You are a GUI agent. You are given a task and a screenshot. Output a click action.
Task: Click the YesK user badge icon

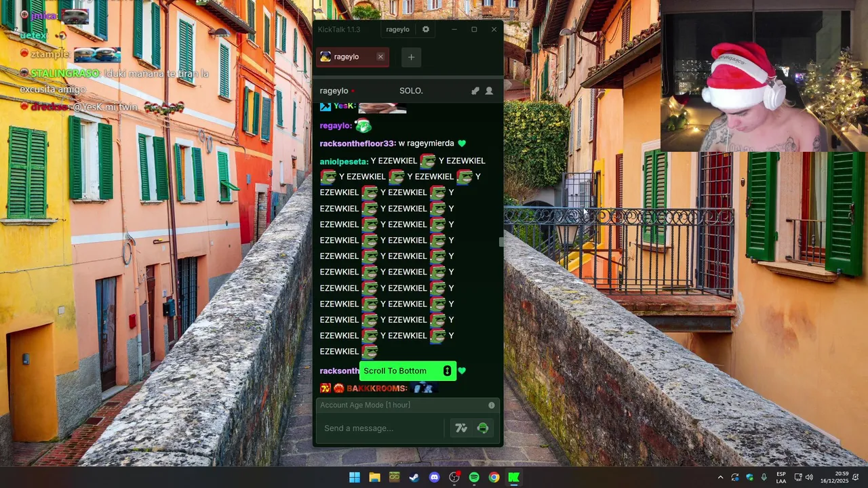(325, 106)
